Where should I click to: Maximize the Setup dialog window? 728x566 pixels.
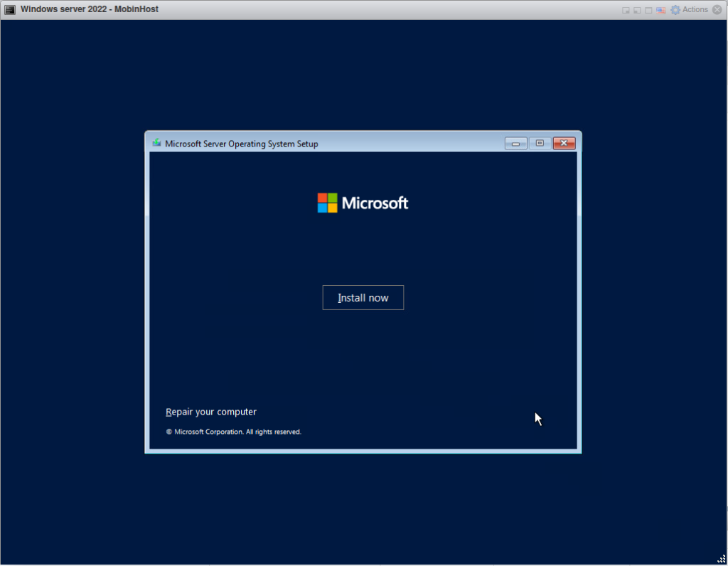(540, 143)
